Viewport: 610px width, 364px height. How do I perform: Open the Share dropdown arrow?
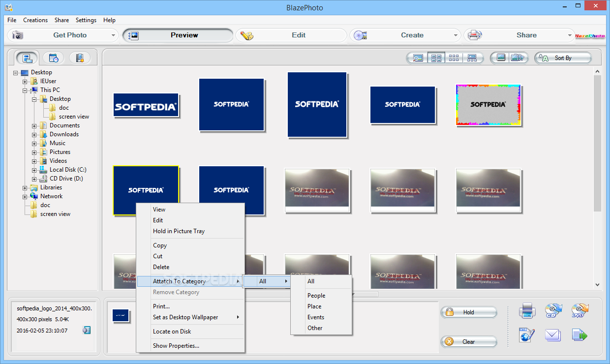(x=570, y=35)
